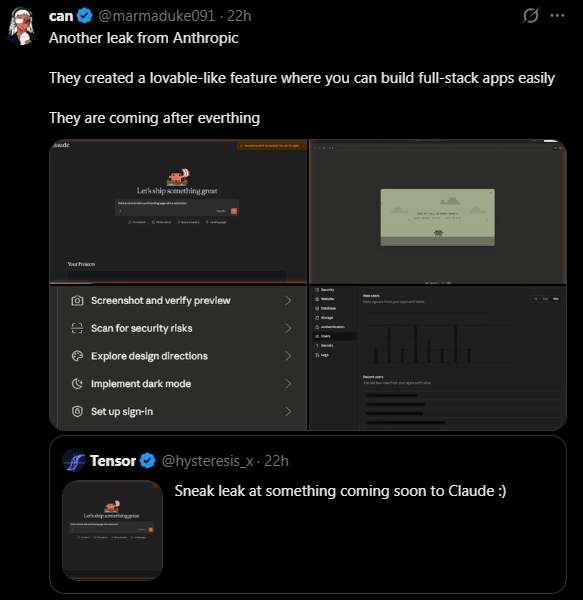Click the scan icon beside Scan for security risks
The image size is (583, 600).
77,328
